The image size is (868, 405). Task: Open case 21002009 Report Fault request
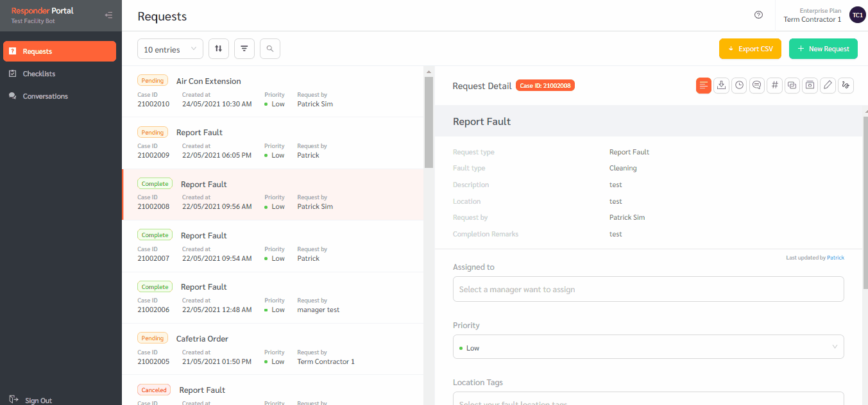(x=273, y=143)
